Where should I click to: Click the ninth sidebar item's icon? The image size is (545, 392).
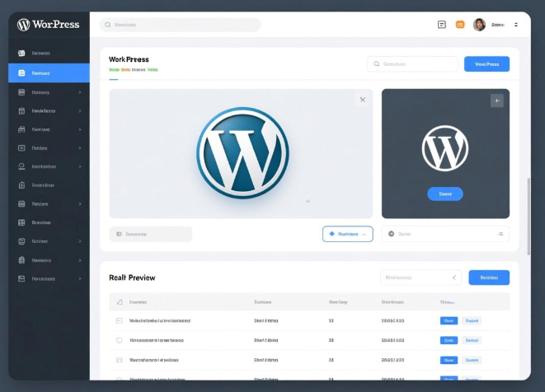(x=21, y=203)
